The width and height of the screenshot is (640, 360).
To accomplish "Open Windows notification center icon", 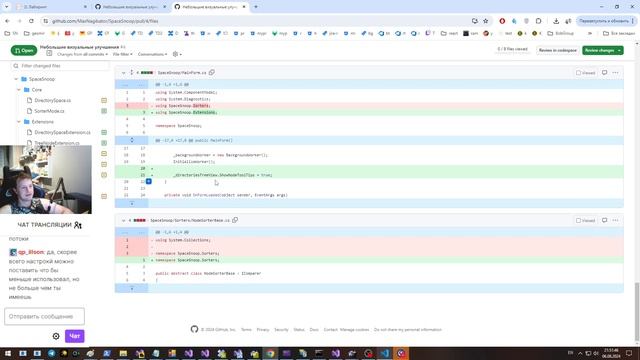I will (x=629, y=353).
